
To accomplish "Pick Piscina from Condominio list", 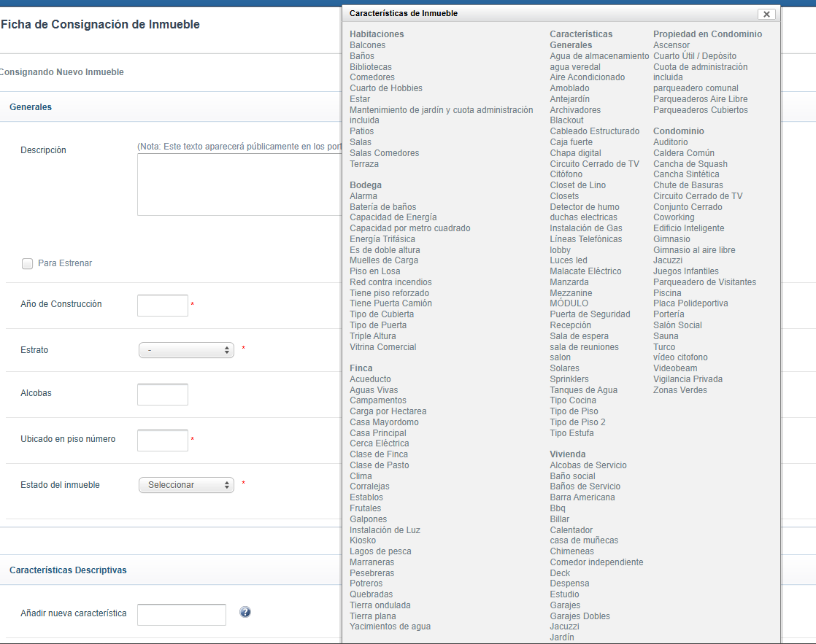I will [667, 293].
